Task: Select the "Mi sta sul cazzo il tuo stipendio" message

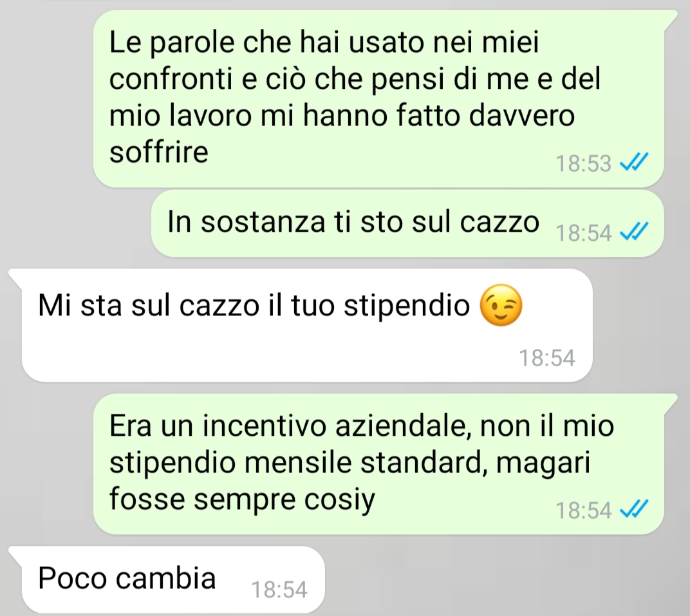Action: (x=307, y=325)
